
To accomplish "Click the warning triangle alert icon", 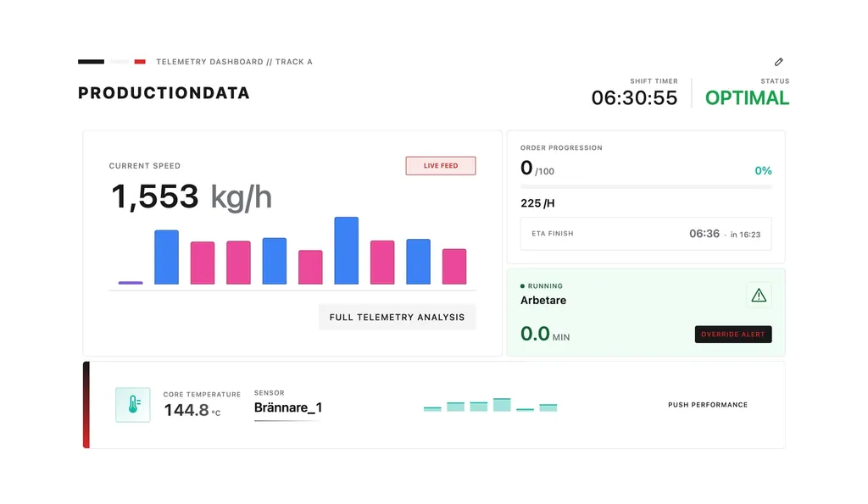I will pos(759,296).
